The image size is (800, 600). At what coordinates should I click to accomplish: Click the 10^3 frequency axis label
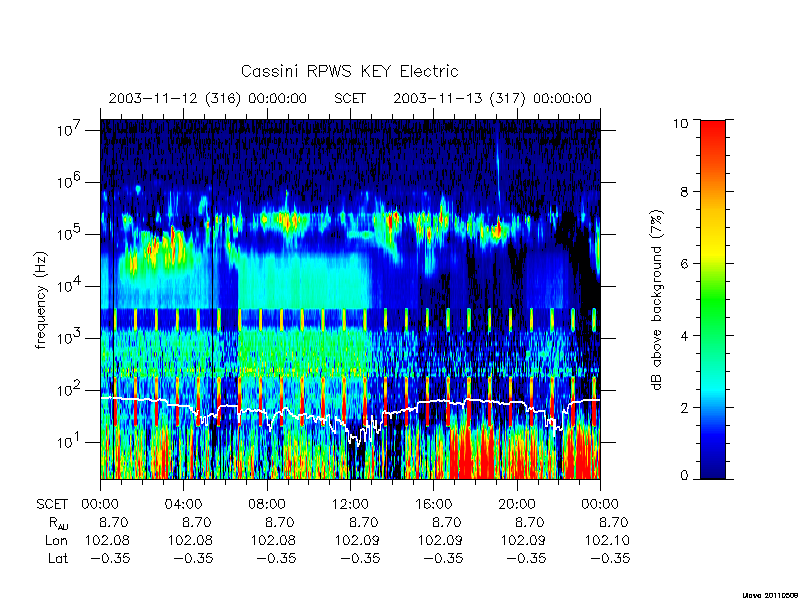pos(68,336)
